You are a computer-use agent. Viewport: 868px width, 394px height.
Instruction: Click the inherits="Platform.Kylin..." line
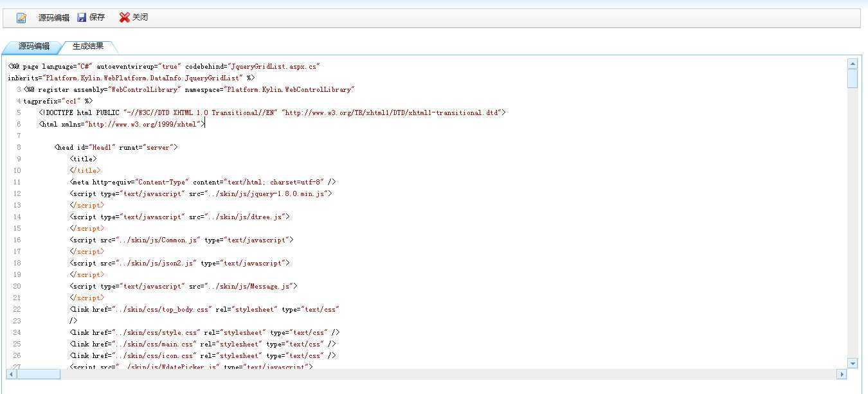pos(131,78)
